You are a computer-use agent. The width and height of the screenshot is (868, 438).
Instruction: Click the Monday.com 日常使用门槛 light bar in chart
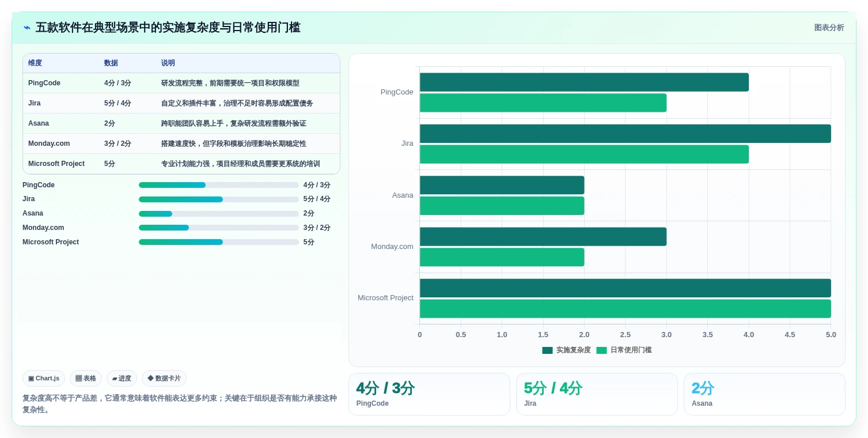[502, 257]
